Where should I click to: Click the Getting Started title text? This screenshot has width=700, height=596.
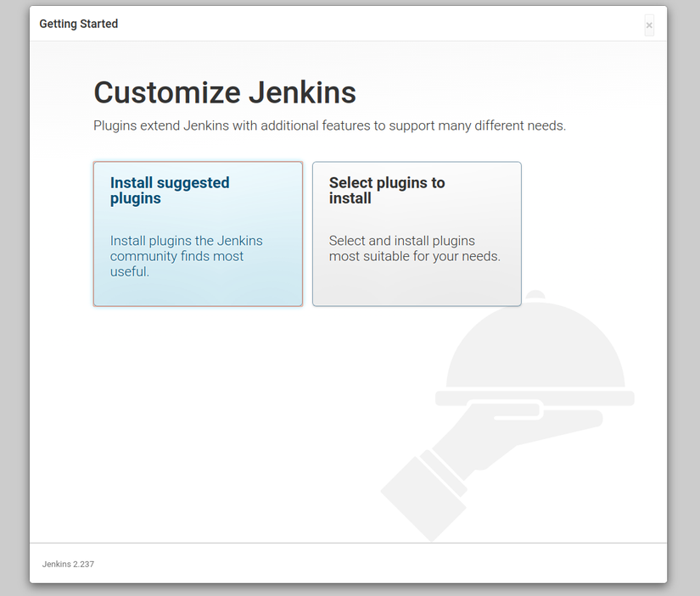coord(79,24)
